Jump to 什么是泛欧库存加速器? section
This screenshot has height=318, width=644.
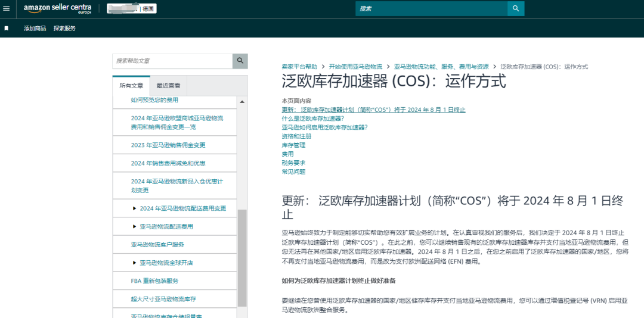[x=313, y=119]
